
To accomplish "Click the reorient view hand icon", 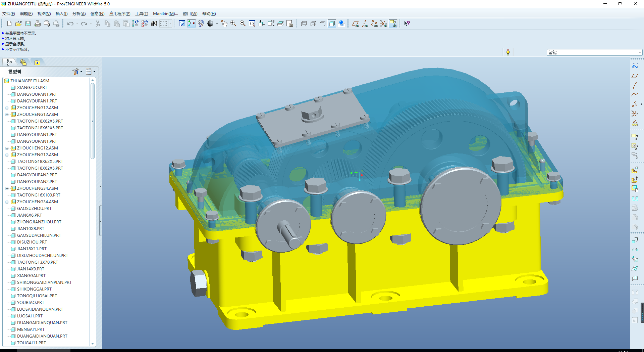I will click(x=224, y=24).
